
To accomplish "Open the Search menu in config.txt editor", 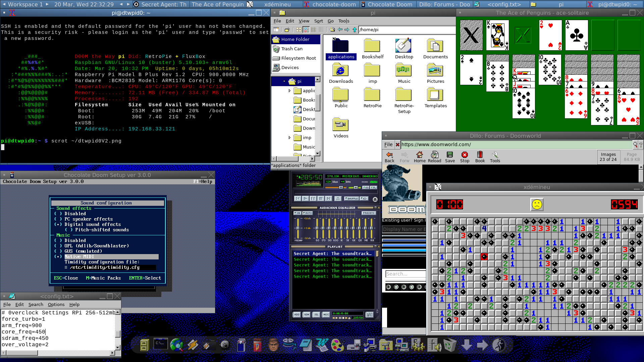I will pos(36,304).
